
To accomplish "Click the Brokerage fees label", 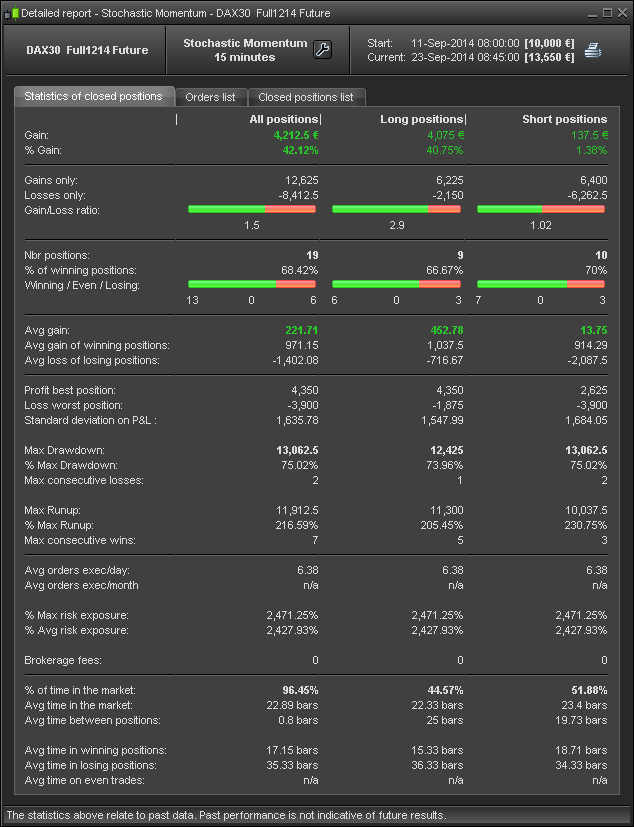I will 63,660.
